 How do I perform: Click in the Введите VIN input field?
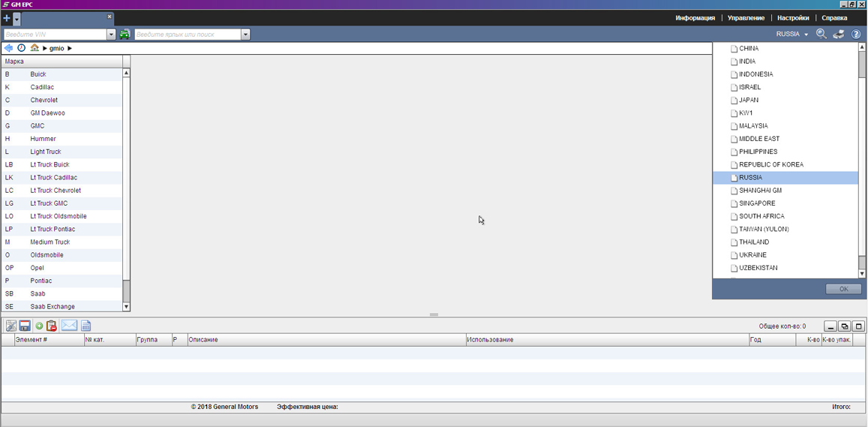[55, 35]
